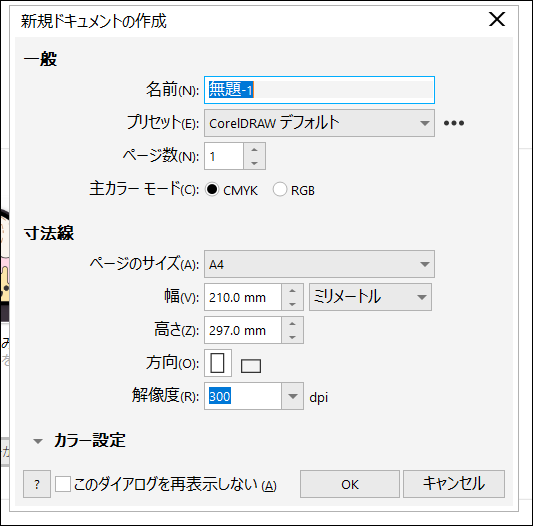The height and width of the screenshot is (526, 533).
Task: Decrease ページ数 with the down arrow
Action: pos(254,163)
